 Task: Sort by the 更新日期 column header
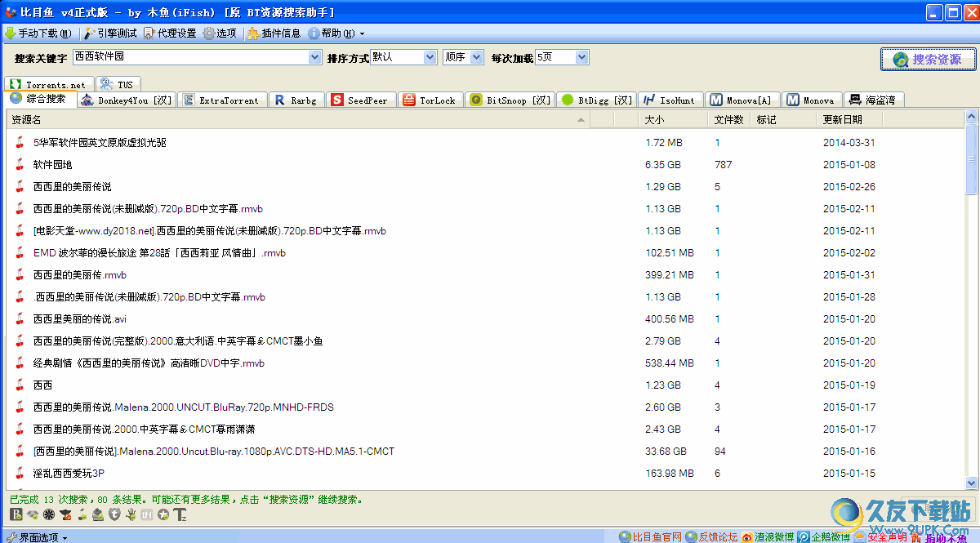849,120
